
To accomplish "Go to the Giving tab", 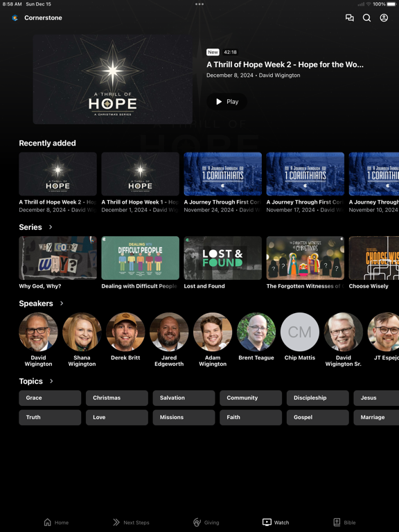I will [206, 522].
